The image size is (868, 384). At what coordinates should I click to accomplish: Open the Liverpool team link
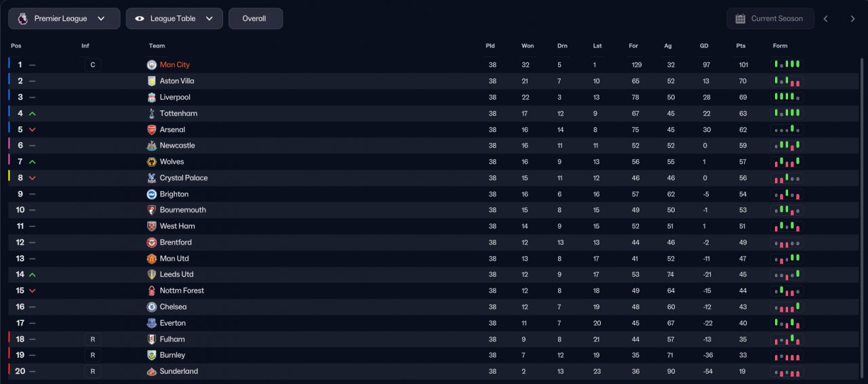(x=175, y=98)
